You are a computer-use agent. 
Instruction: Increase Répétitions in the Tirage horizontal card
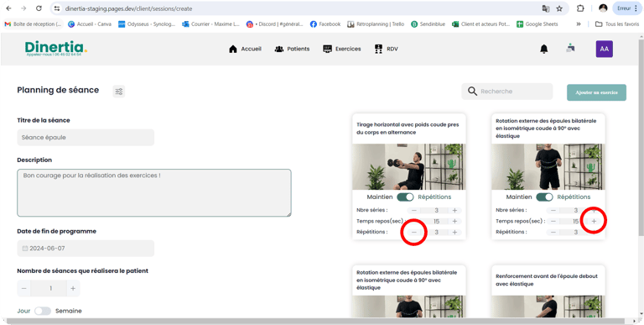(x=454, y=232)
